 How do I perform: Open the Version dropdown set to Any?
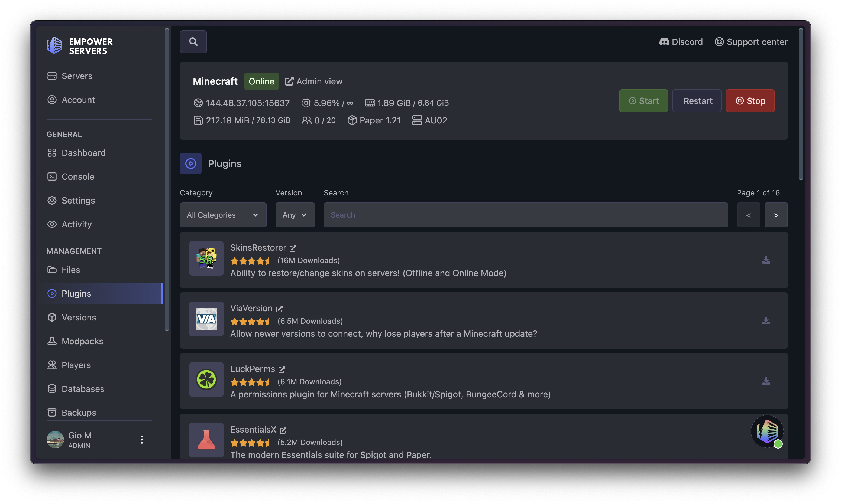tap(295, 215)
